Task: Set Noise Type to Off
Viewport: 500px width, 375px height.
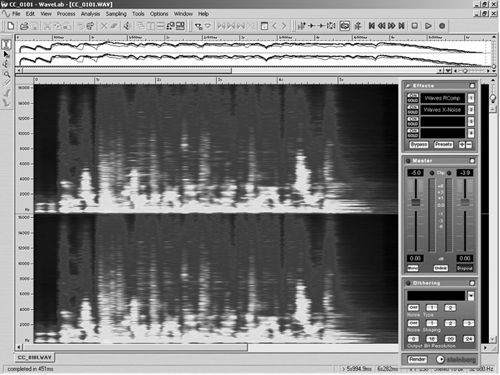Action: (413, 308)
